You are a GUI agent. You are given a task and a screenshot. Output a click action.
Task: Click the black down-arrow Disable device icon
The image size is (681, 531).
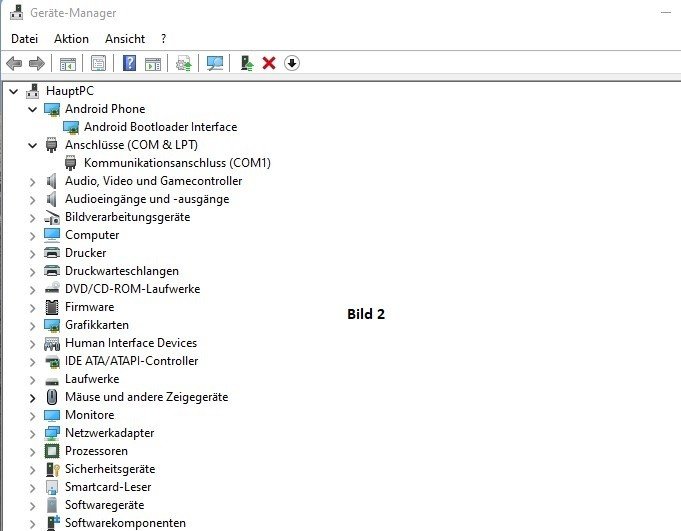point(292,63)
